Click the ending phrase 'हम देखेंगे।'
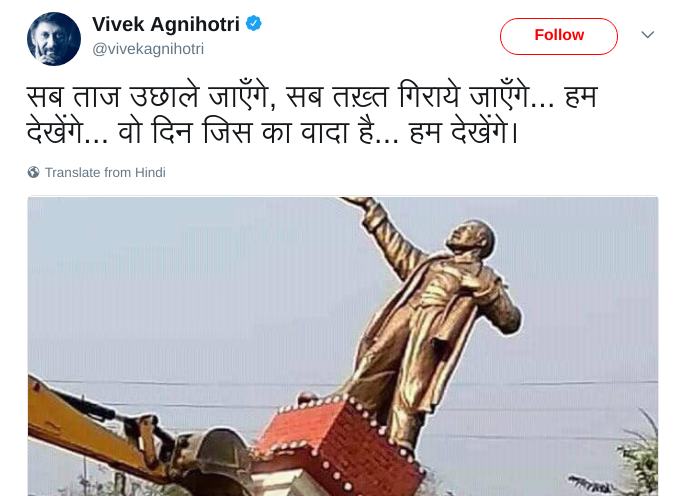Image resolution: width=684 pixels, height=496 pixels. pyautogui.click(x=463, y=133)
